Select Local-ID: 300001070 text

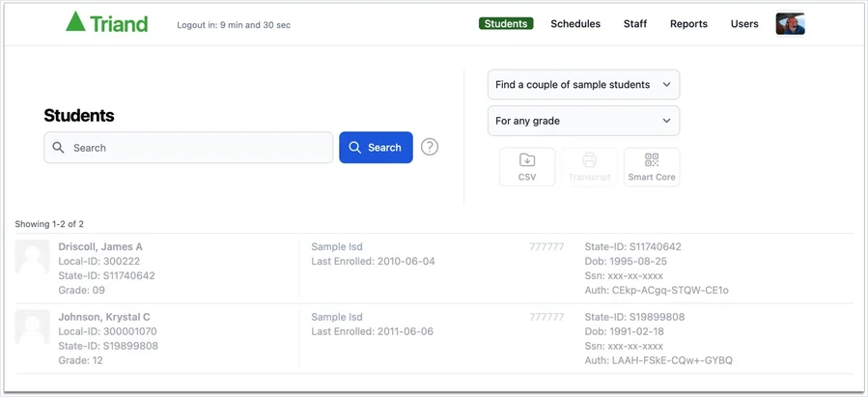pyautogui.click(x=107, y=331)
